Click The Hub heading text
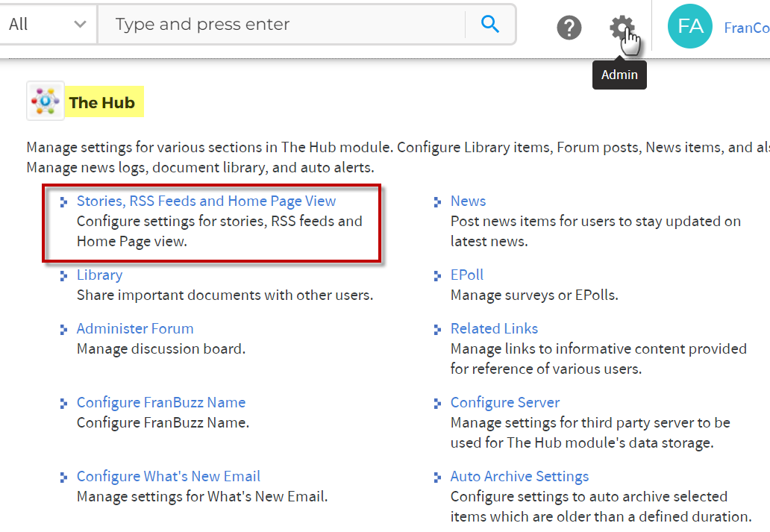The width and height of the screenshot is (770, 532). [101, 102]
